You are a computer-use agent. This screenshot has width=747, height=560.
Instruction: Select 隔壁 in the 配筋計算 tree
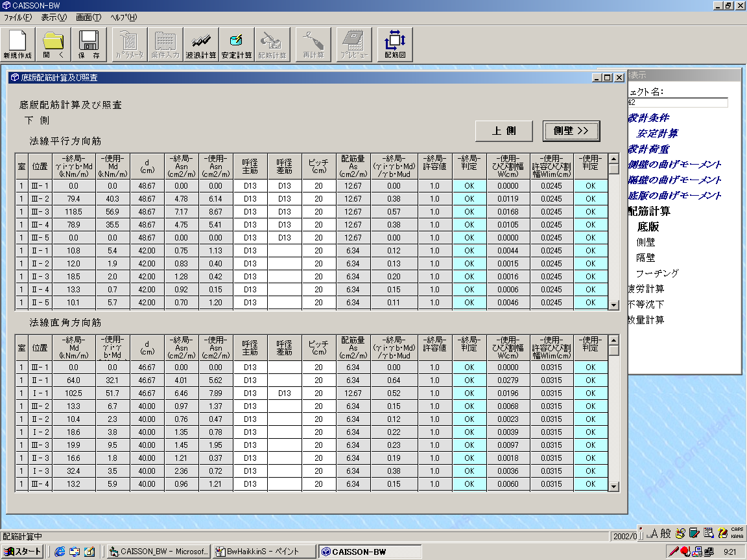[x=646, y=257]
